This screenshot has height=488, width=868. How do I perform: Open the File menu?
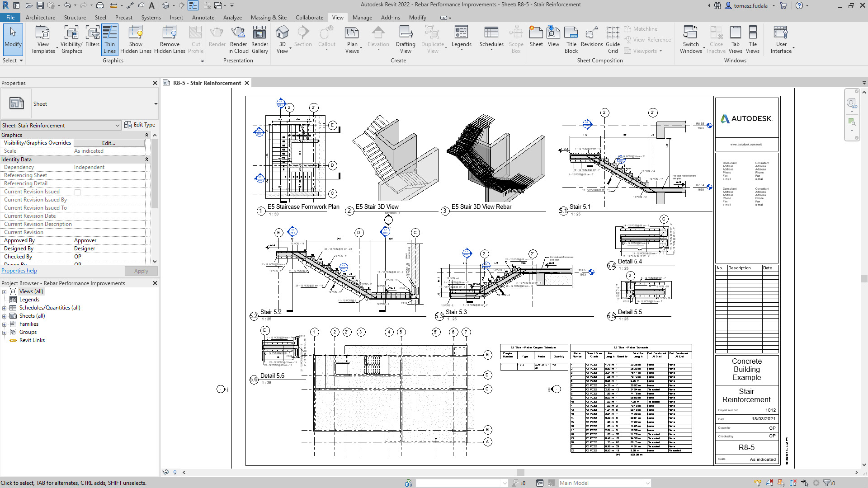pos(10,18)
